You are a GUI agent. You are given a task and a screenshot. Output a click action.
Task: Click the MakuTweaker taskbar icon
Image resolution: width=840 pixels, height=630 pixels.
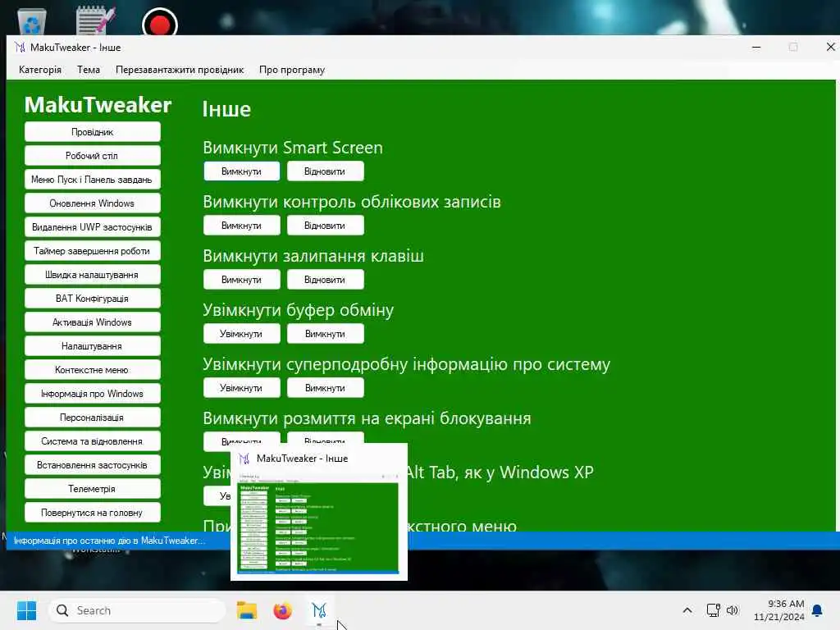coord(319,610)
